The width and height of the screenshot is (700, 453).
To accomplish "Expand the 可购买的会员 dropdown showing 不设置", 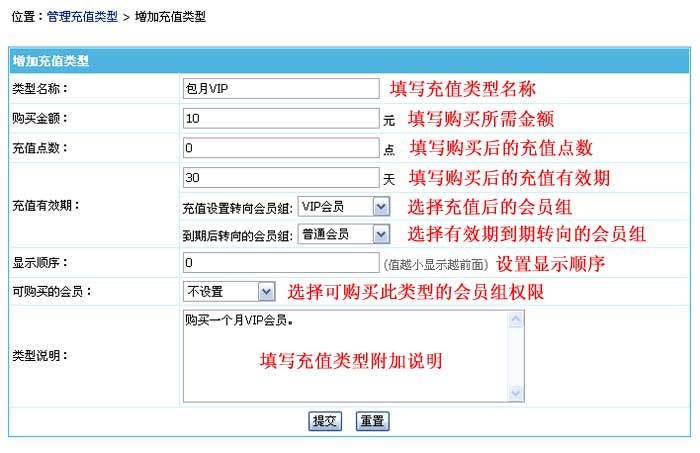I will click(x=229, y=291).
